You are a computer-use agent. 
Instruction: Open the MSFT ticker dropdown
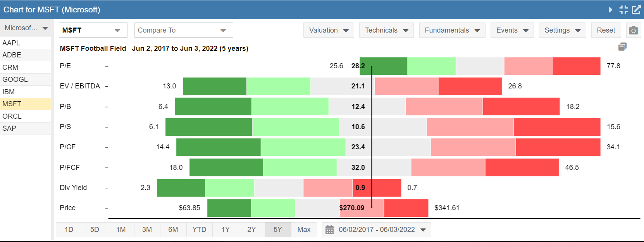[93, 30]
